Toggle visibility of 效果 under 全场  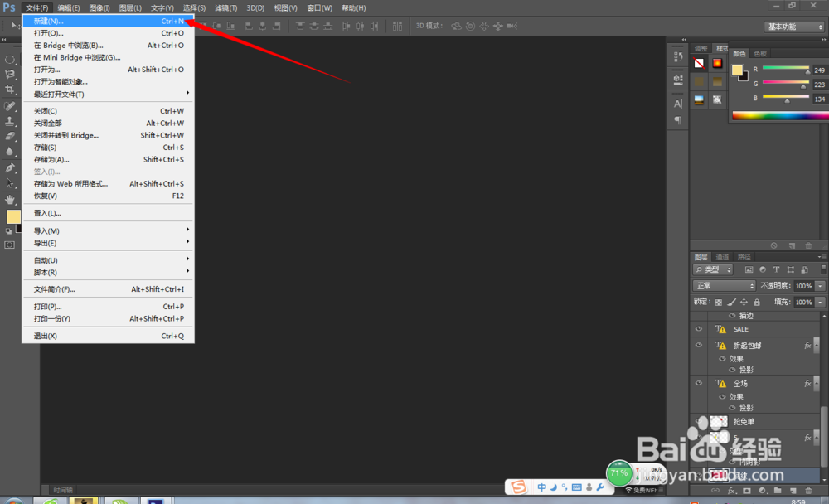(722, 396)
